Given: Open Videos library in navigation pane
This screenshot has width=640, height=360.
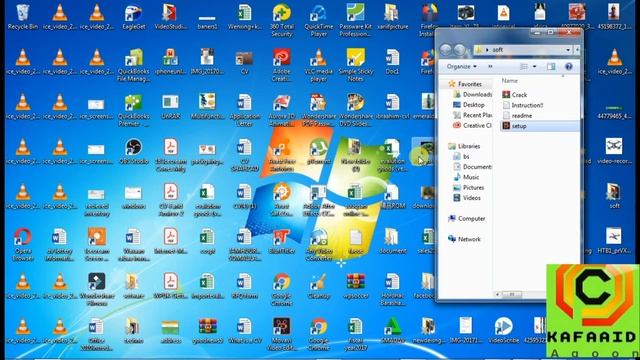Looking at the screenshot, I should 467,198.
